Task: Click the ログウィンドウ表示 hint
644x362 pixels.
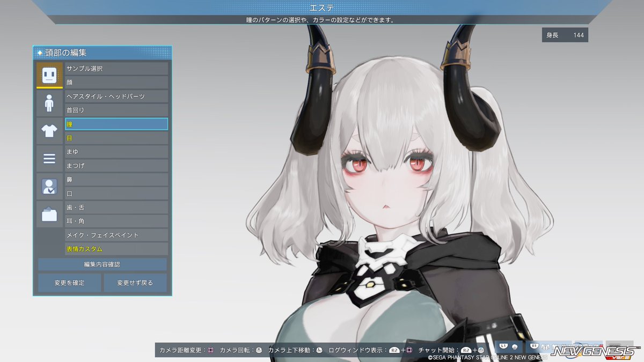Action: (370, 350)
